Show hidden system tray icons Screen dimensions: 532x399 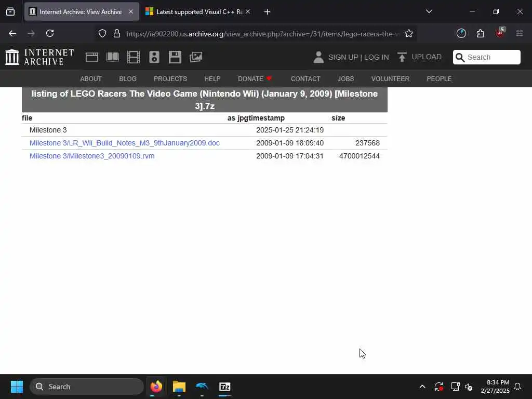point(422,387)
